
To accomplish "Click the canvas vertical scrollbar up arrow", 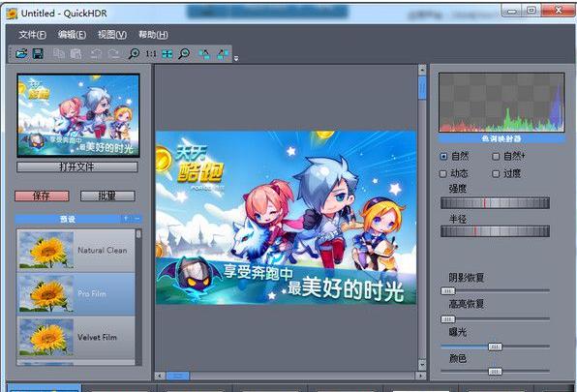I will click(x=422, y=70).
